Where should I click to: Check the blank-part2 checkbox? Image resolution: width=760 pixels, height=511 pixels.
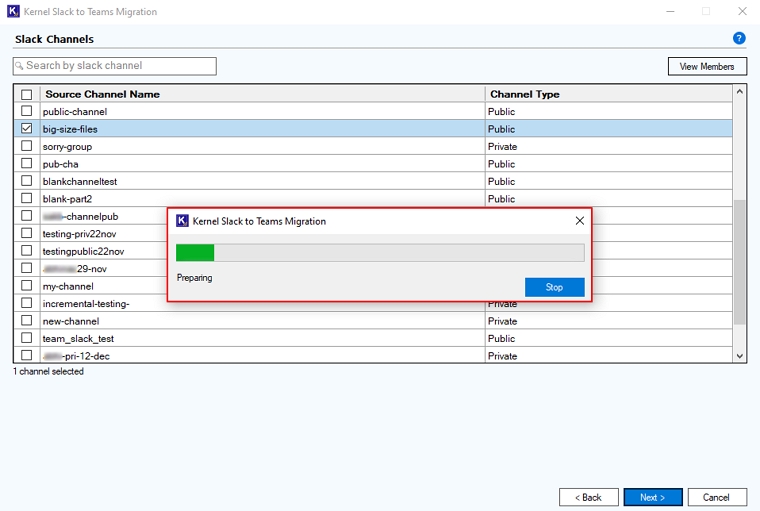pyautogui.click(x=27, y=198)
